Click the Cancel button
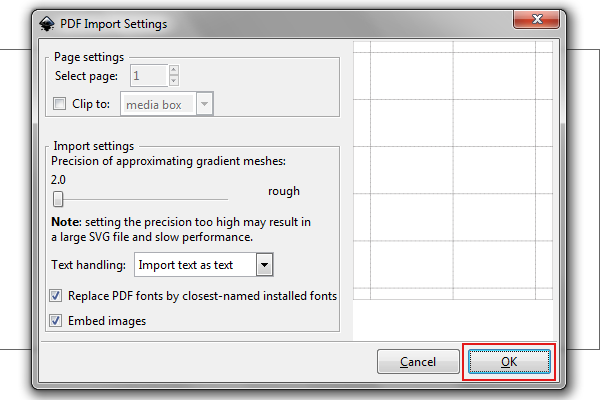Image resolution: width=600 pixels, height=400 pixels. tap(418, 361)
